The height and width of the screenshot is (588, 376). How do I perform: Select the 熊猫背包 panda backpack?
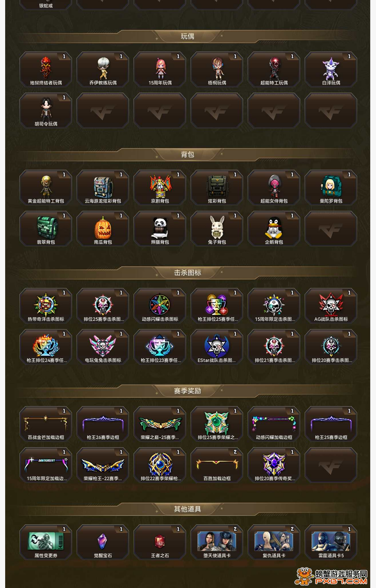coord(160,229)
